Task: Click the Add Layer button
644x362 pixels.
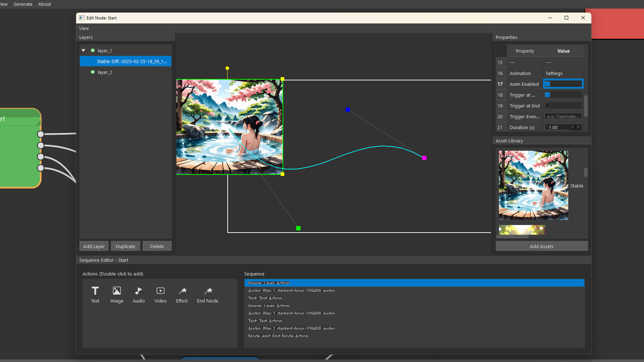Action: coord(94,246)
